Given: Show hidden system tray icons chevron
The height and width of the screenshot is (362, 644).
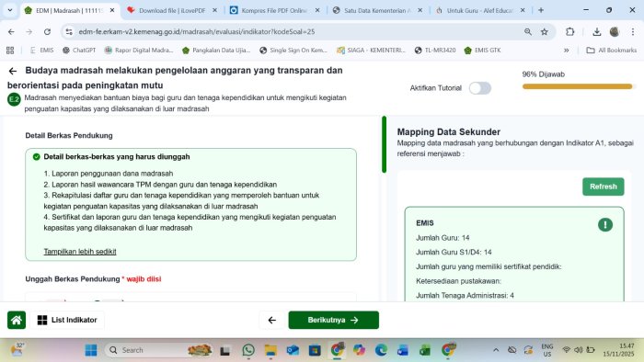Looking at the screenshot, I should [x=496, y=350].
